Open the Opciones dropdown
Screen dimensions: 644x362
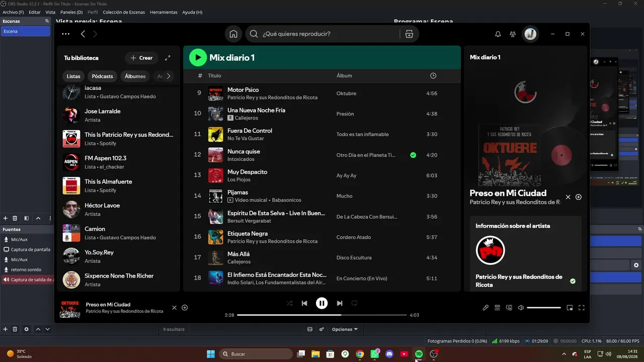tap(345, 329)
